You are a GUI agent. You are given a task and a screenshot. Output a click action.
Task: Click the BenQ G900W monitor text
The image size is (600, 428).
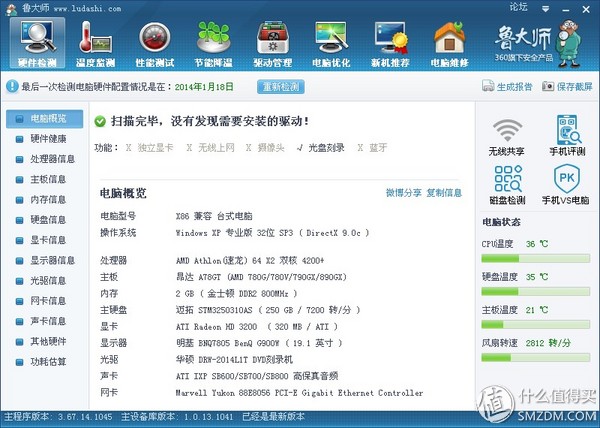[259, 343]
